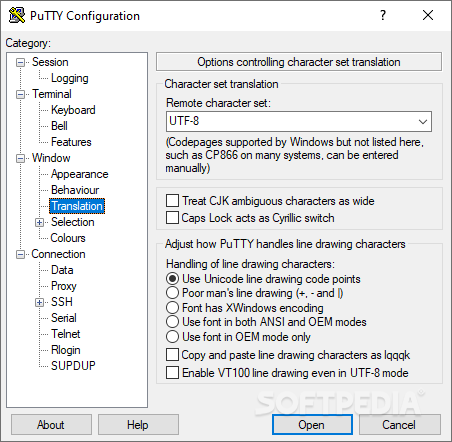This screenshot has width=452, height=442.
Task: Open the Colours settings category
Action: tap(68, 238)
